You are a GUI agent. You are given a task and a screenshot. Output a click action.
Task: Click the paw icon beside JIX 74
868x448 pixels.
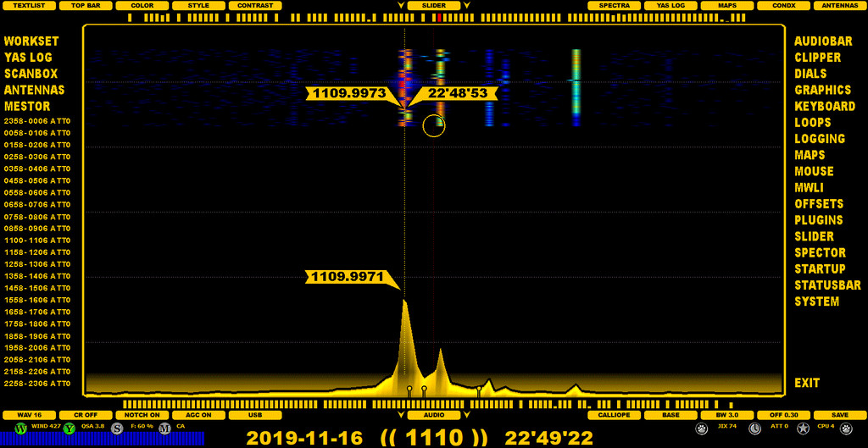(x=702, y=429)
